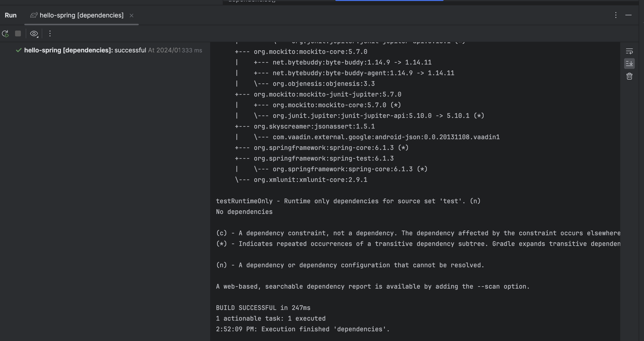644x341 pixels.
Task: Click the (n) cannot be resolved legend line
Action: 350,265
